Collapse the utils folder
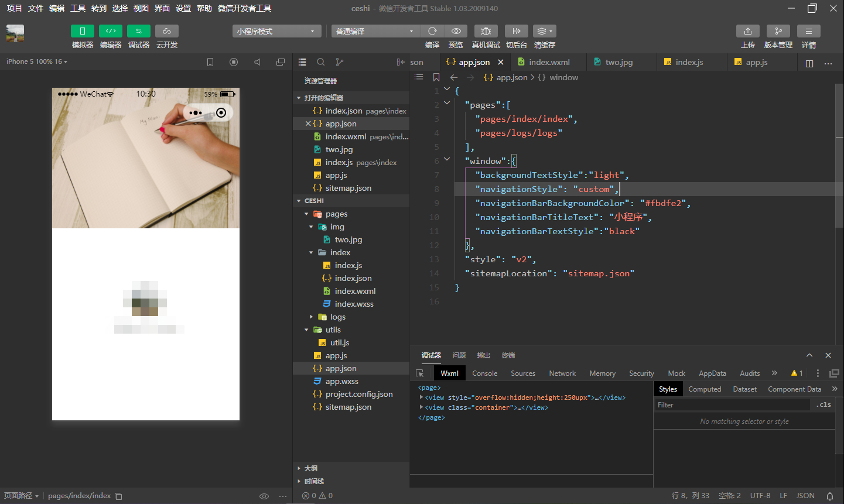Screen dimensions: 844x504 coord(306,330)
